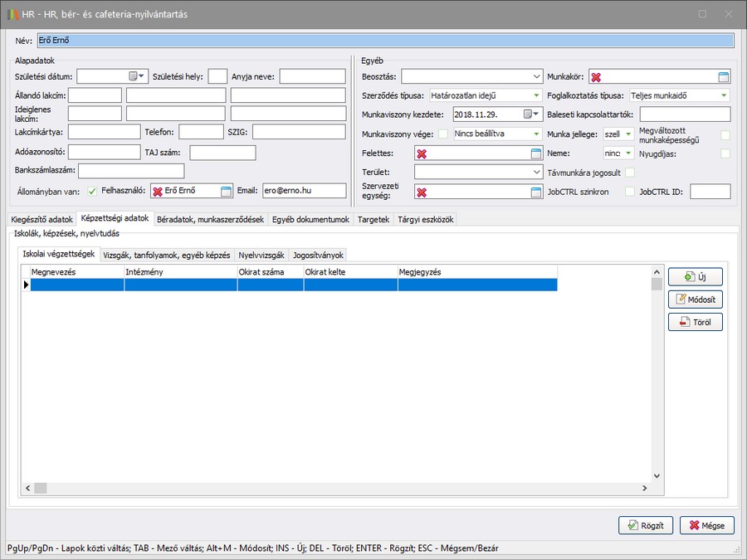Click the table's vertical scrollbar down arrow
The image size is (747, 560).
point(657,476)
